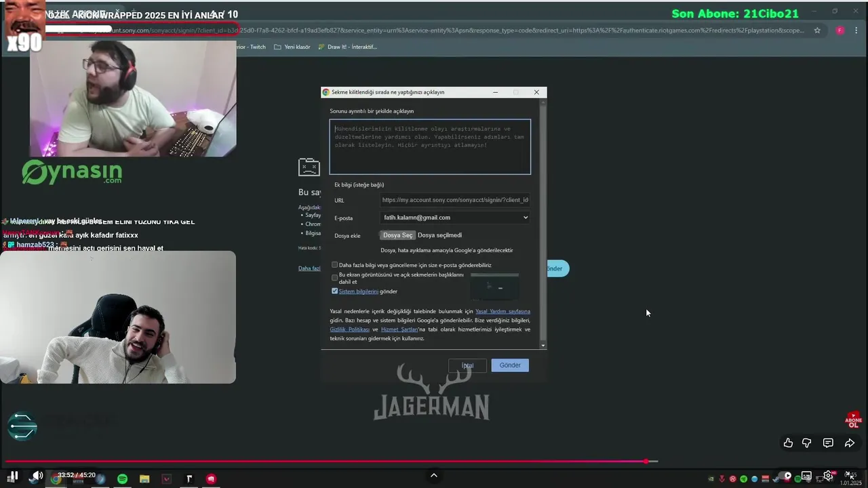Click the Spotify tray icon
The width and height of the screenshot is (868, 488).
pos(797,479)
